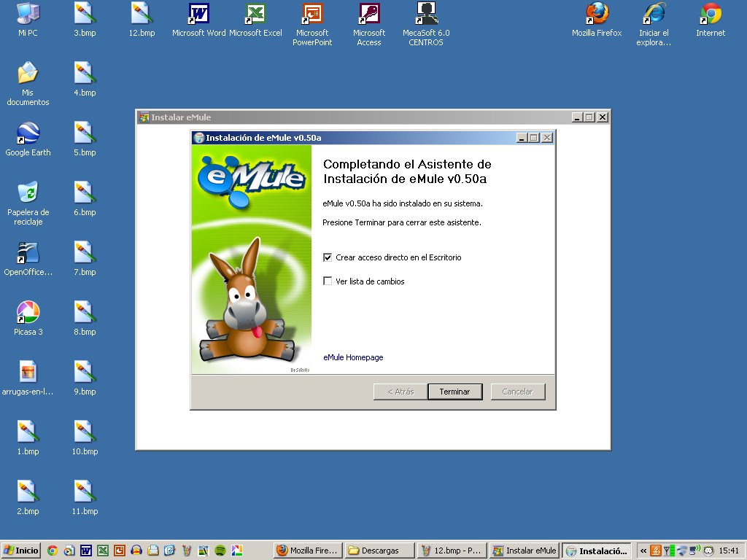Open the eMule Homepage link
Viewport: 747px width, 560px height.
[x=353, y=357]
